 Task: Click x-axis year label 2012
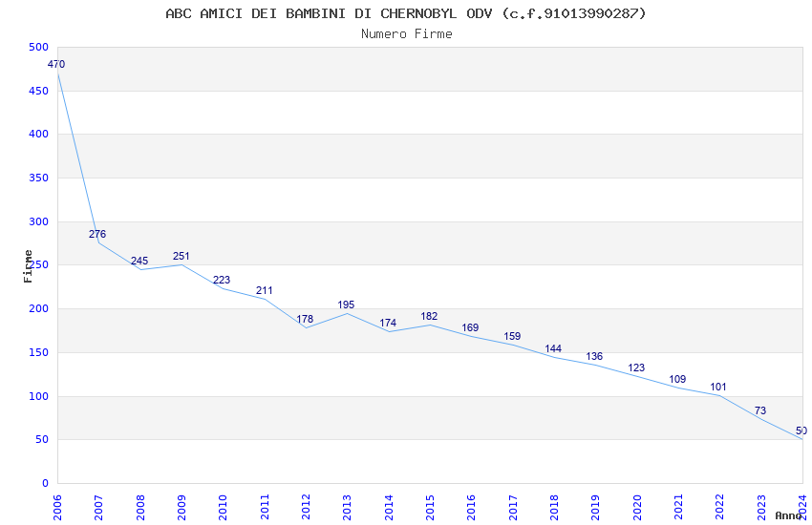tap(306, 508)
